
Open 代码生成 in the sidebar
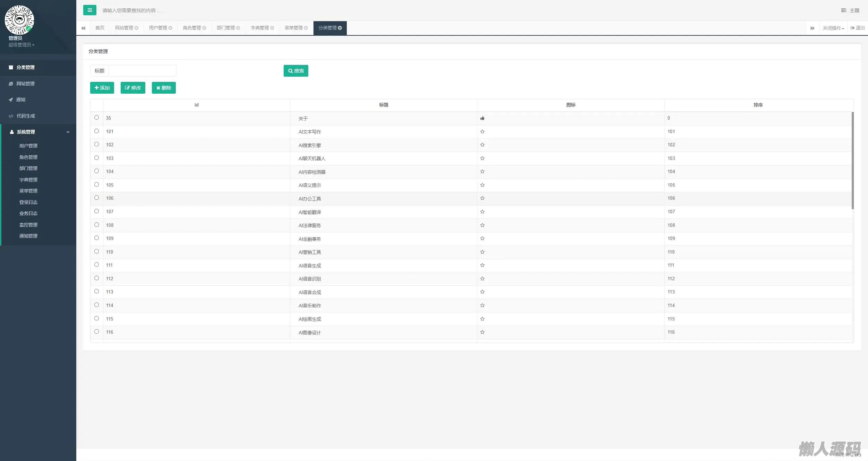coord(26,116)
